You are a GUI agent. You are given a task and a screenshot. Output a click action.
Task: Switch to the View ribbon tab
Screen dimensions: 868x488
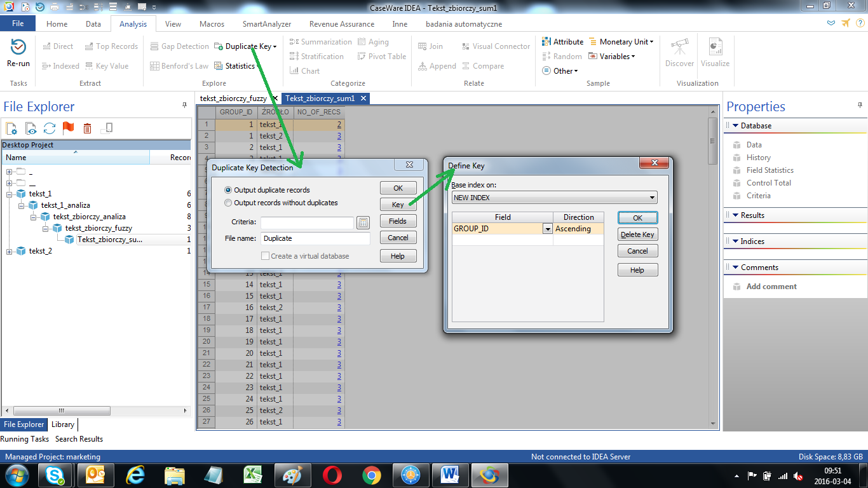click(x=173, y=24)
